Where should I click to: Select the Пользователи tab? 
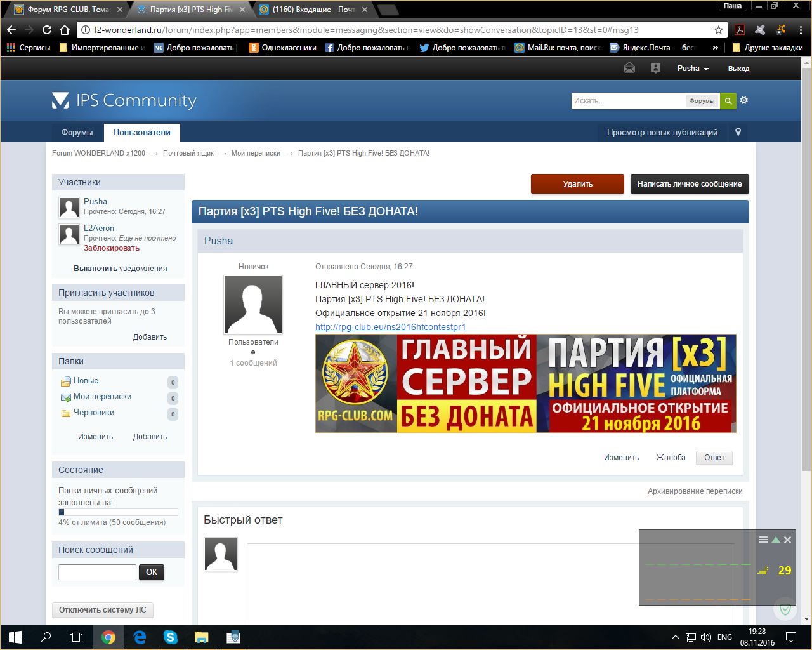tap(142, 132)
